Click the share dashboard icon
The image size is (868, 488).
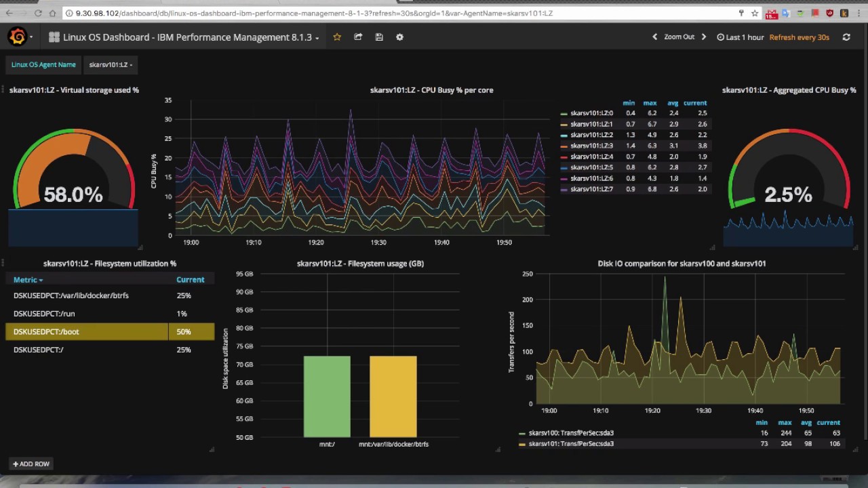tap(358, 37)
